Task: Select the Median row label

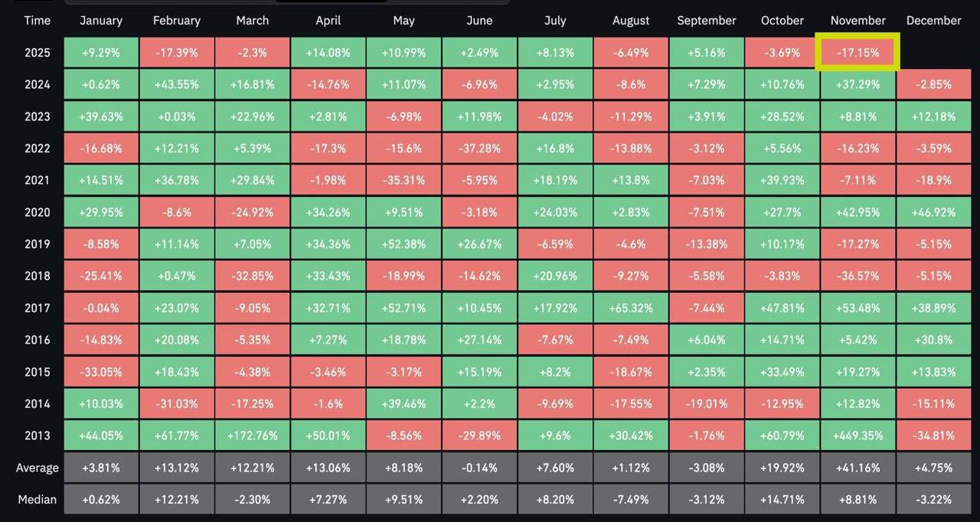Action: click(37, 500)
